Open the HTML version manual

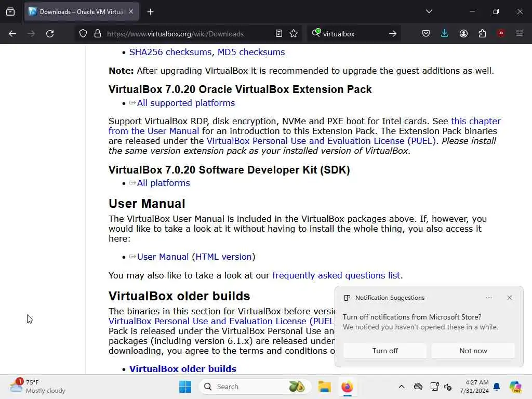(x=223, y=257)
